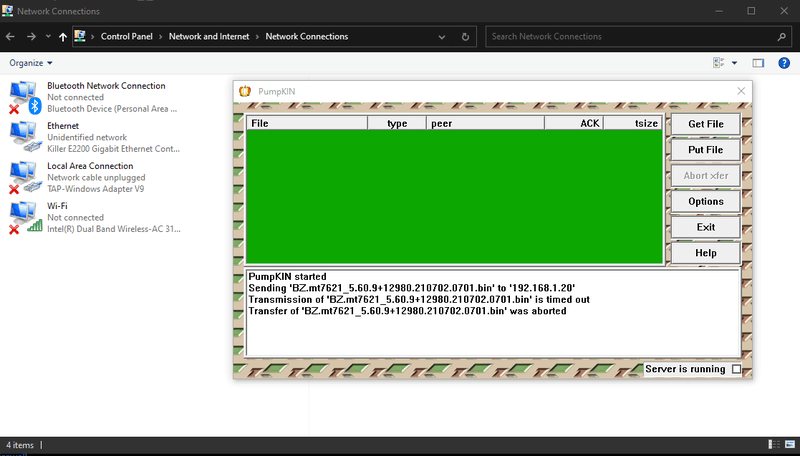
Task: Go back with the Back arrow
Action: click(10, 36)
